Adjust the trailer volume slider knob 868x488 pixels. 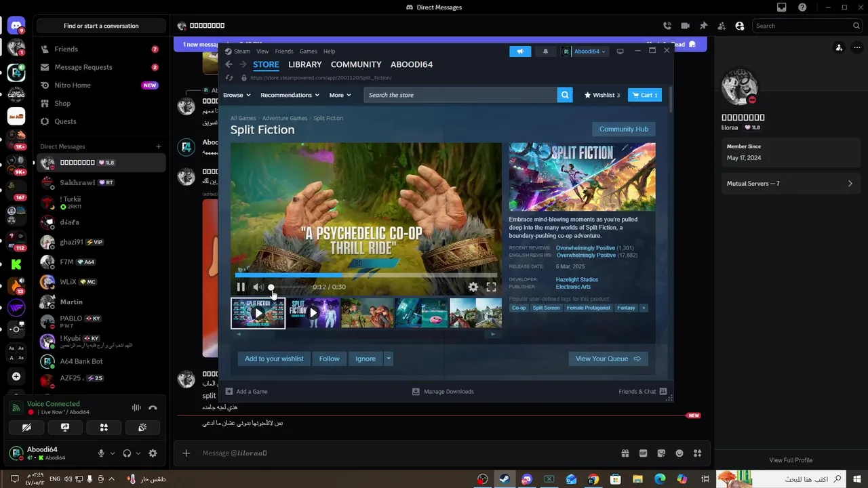271,287
